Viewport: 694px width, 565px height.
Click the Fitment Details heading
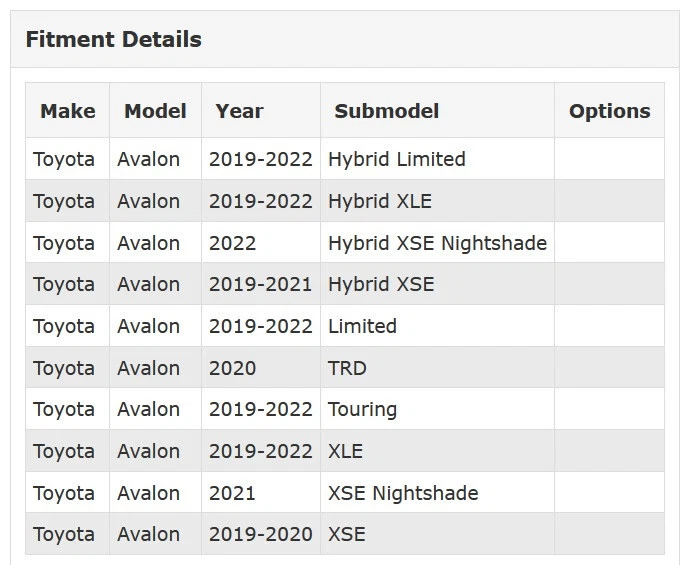113,40
